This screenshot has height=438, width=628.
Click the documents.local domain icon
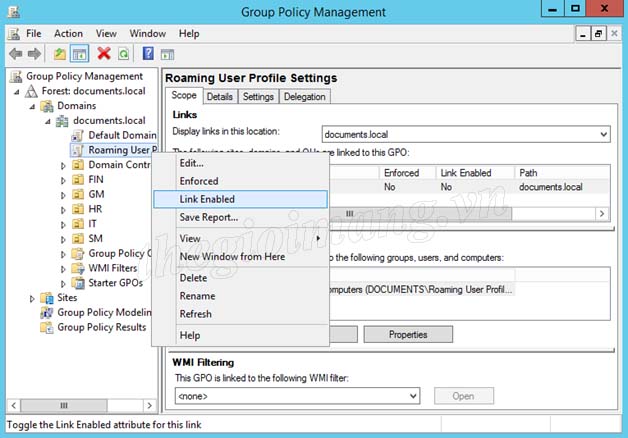(x=62, y=121)
